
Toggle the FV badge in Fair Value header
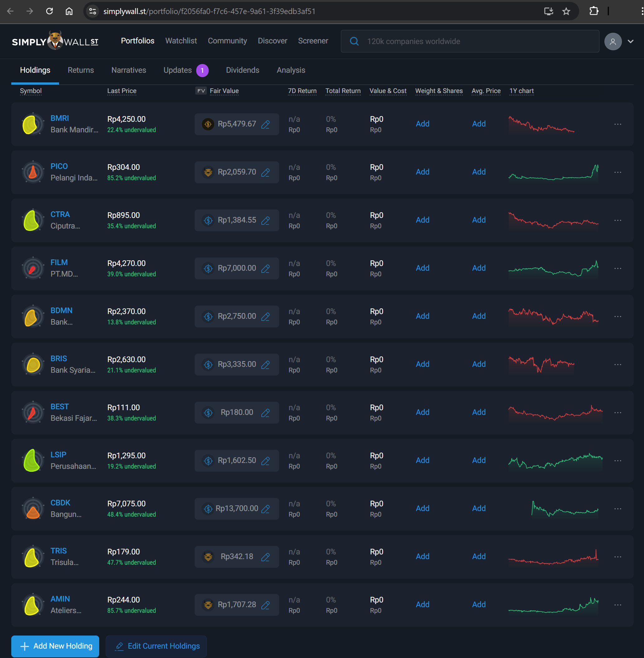[x=201, y=91]
